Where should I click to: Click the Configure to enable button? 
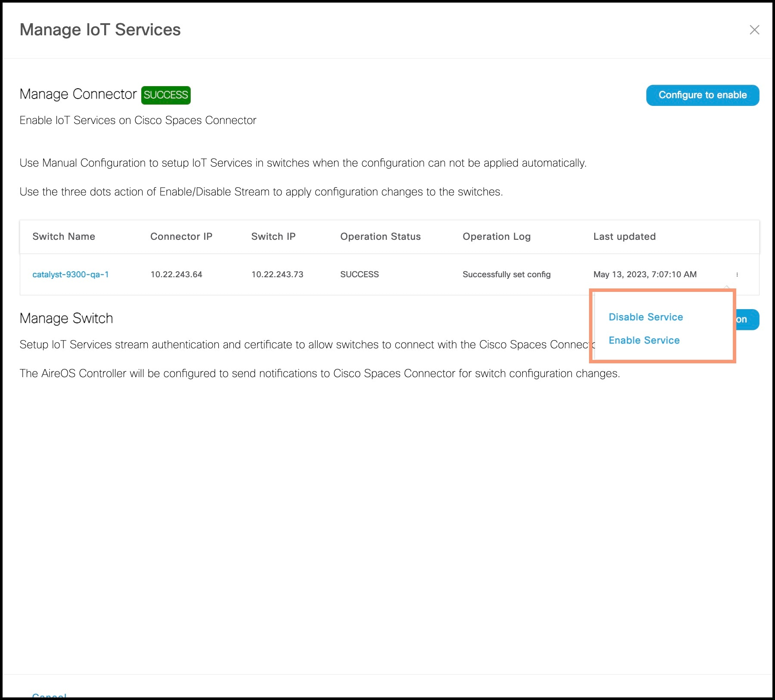point(702,95)
